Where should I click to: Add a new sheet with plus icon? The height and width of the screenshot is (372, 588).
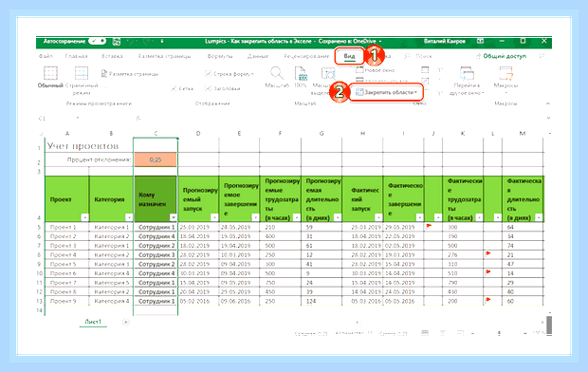pyautogui.click(x=126, y=322)
